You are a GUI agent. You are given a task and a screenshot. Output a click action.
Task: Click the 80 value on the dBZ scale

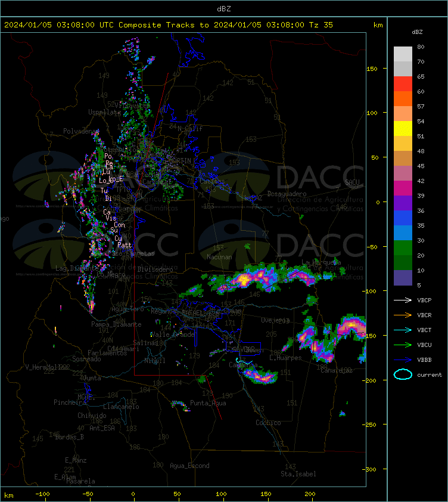click(x=421, y=47)
